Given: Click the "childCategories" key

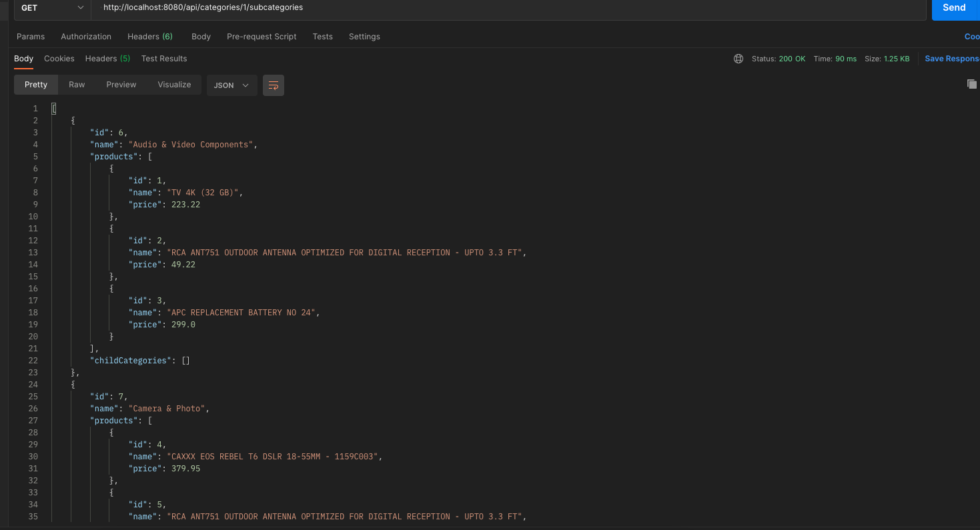Looking at the screenshot, I should tap(131, 361).
